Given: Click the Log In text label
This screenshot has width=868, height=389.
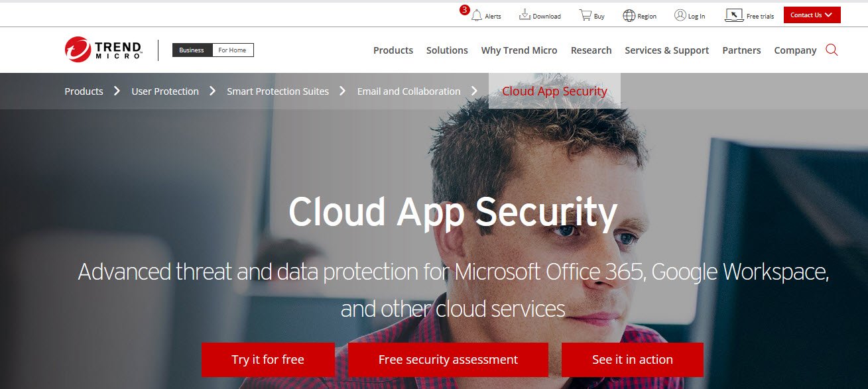Looking at the screenshot, I should (x=697, y=17).
